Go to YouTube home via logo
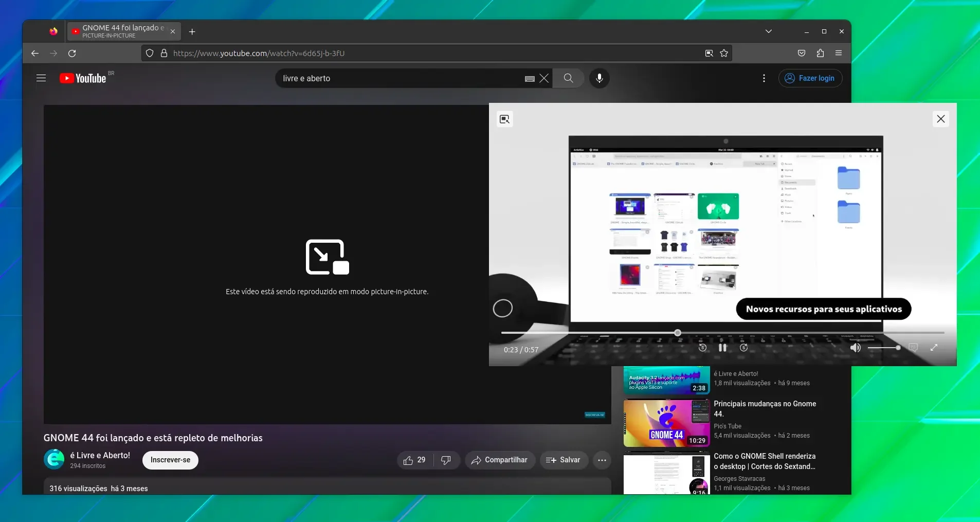The width and height of the screenshot is (980, 522). tap(83, 78)
